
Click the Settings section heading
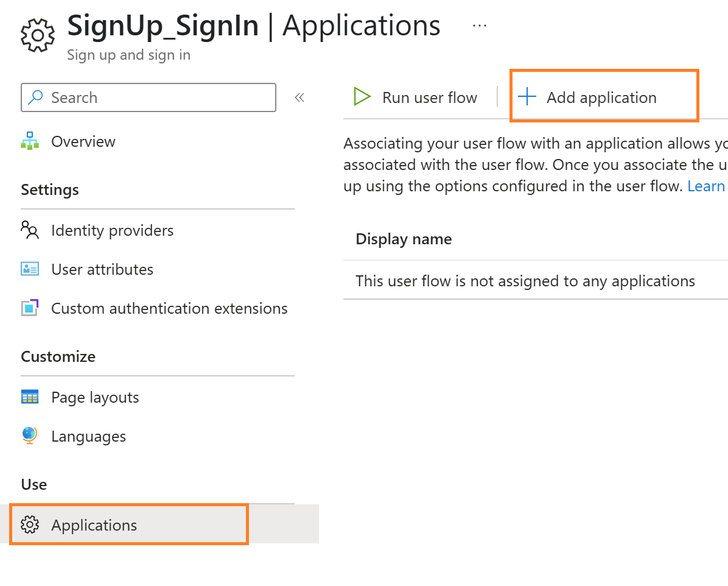pos(50,190)
